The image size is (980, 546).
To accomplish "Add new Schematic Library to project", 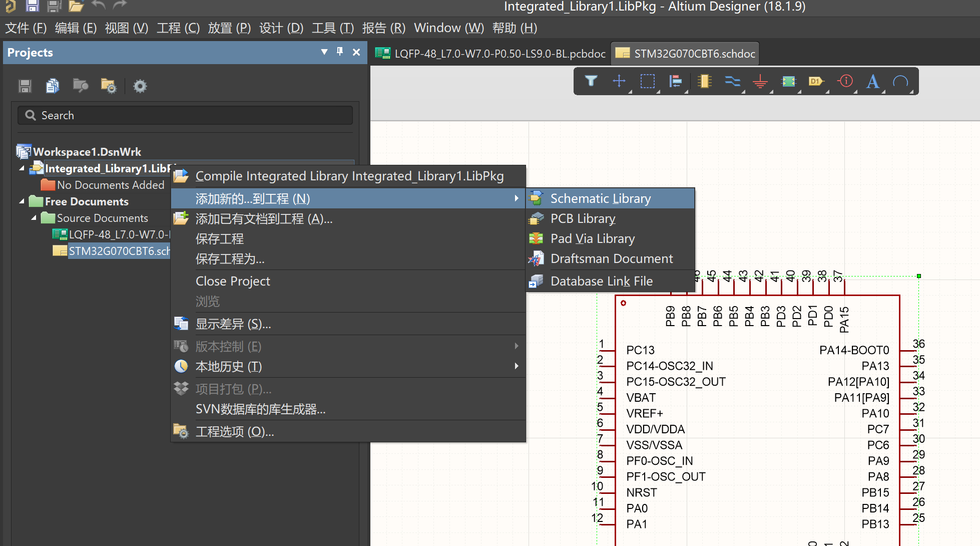I will [611, 198].
